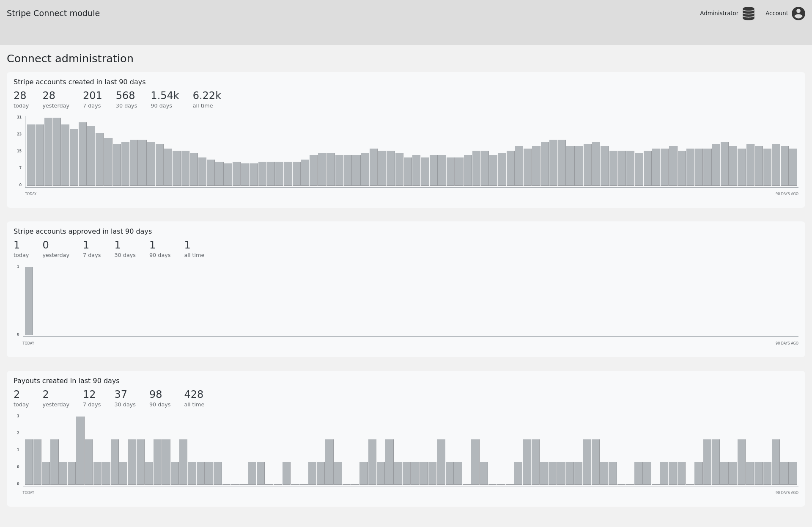
Task: Click the Connect administration heading
Action: (x=70, y=58)
